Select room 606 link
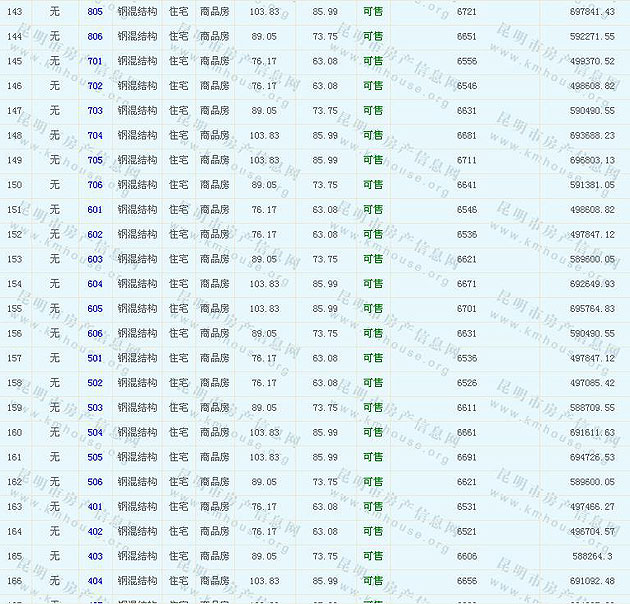The width and height of the screenshot is (630, 604). point(95,333)
